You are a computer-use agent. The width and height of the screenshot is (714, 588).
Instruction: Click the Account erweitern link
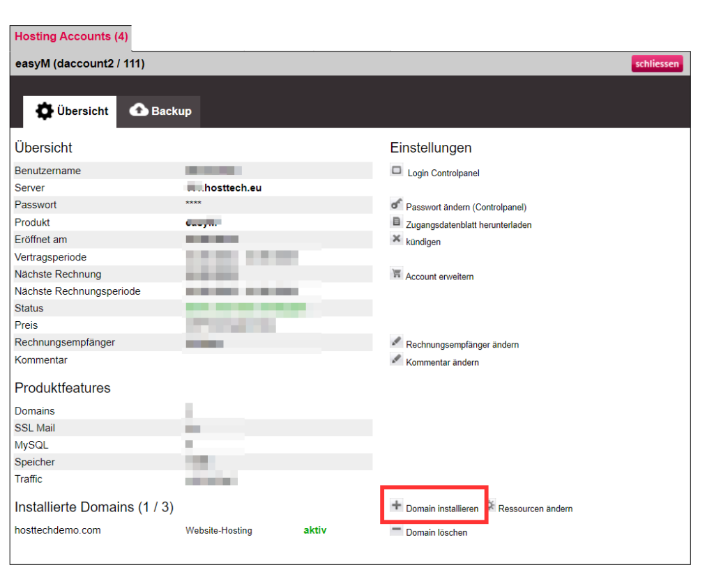click(x=439, y=277)
